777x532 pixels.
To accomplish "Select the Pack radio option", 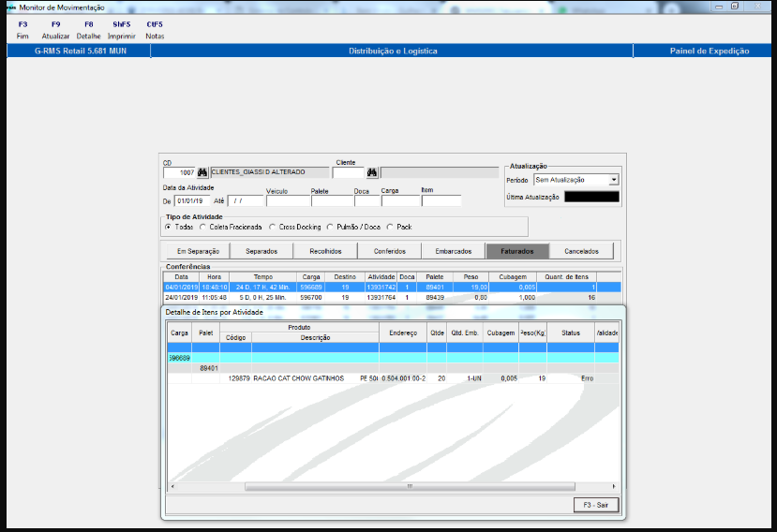I will pos(390,227).
